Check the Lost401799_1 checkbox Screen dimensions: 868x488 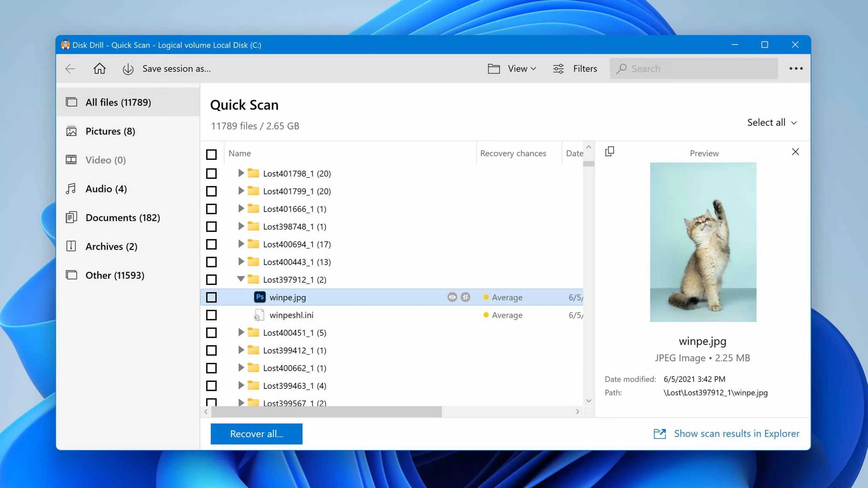point(211,191)
